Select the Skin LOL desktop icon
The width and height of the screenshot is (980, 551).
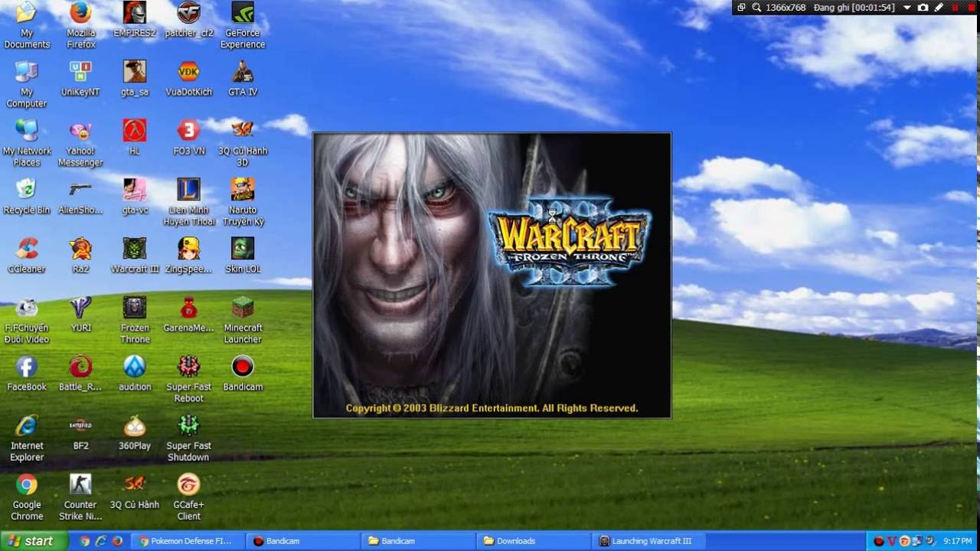243,256
